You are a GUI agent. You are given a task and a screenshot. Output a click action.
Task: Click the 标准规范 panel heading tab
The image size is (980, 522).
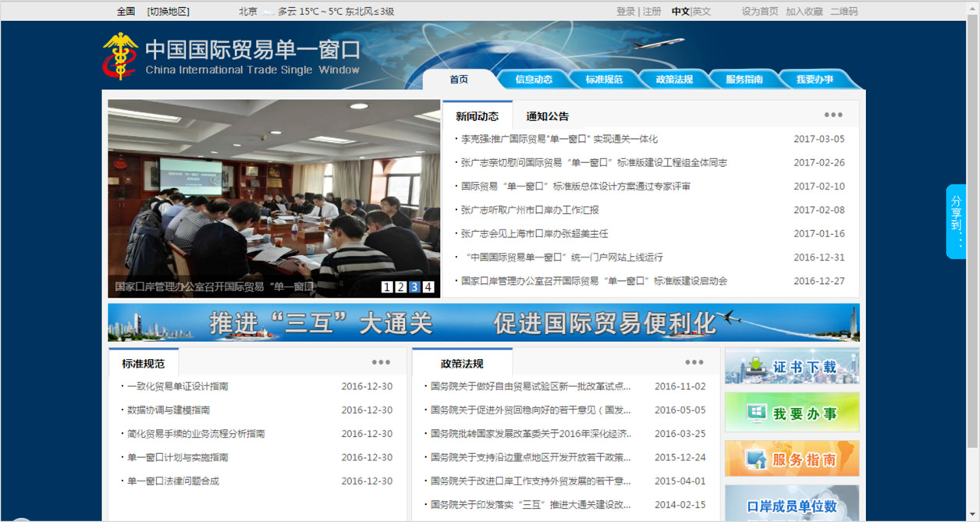coord(144,364)
